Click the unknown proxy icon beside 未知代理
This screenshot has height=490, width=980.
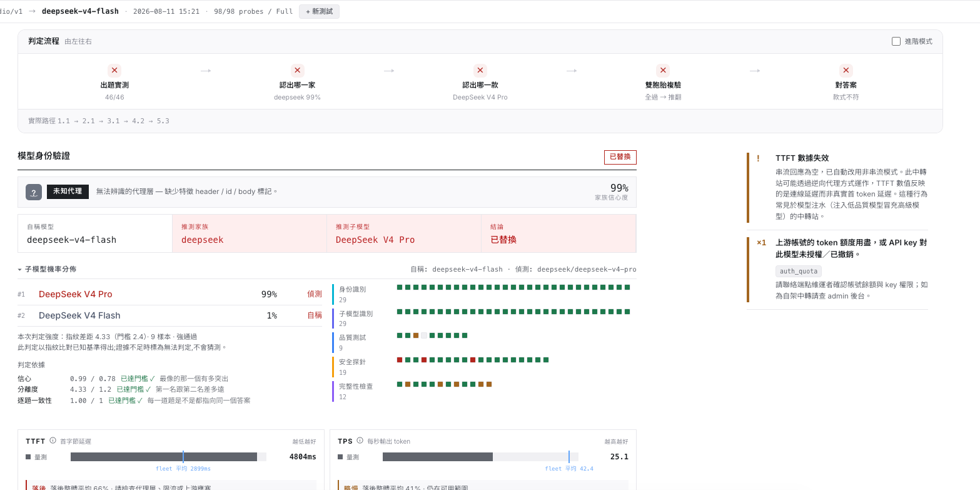pyautogui.click(x=34, y=192)
